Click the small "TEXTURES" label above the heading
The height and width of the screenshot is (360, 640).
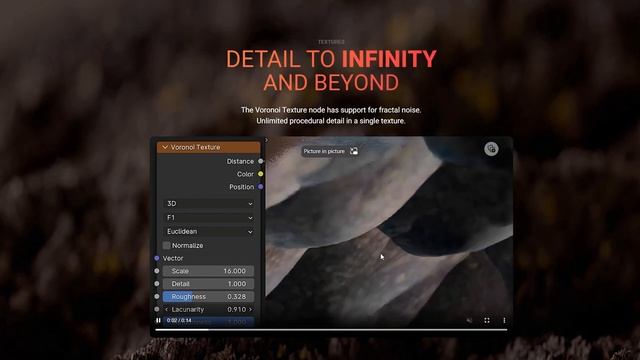tap(331, 42)
